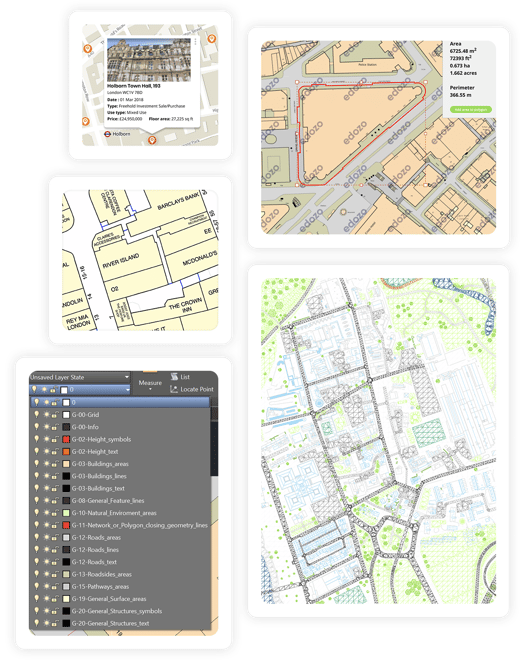
Task: Select layer name G-10-Natural_Enviroment_areas
Action: pyautogui.click(x=114, y=513)
